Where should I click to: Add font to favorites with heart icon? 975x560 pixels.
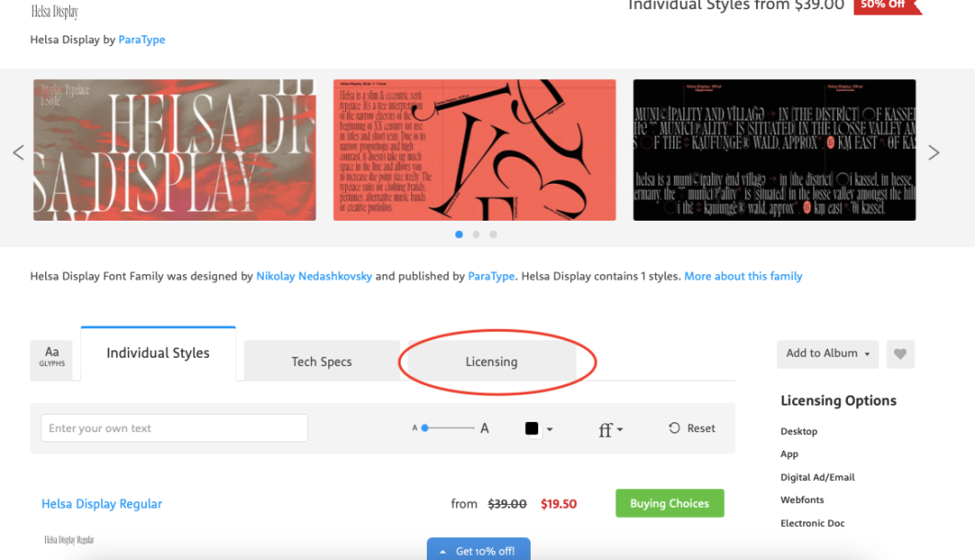pyautogui.click(x=900, y=354)
